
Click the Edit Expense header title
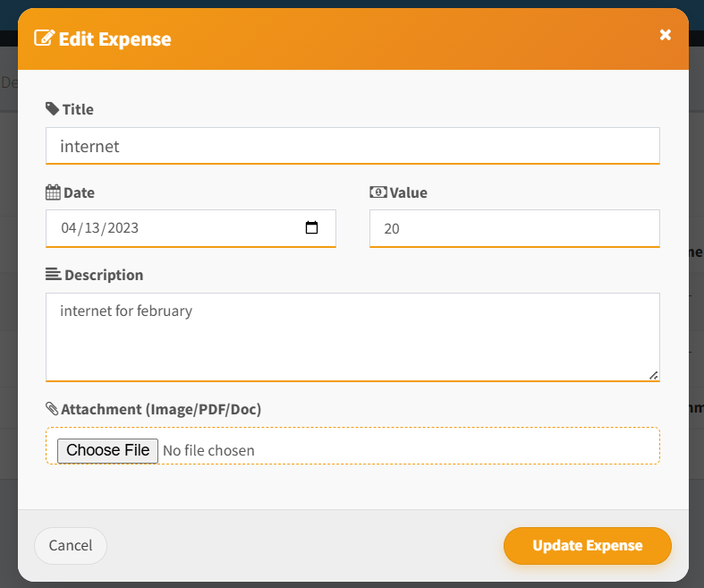(115, 39)
